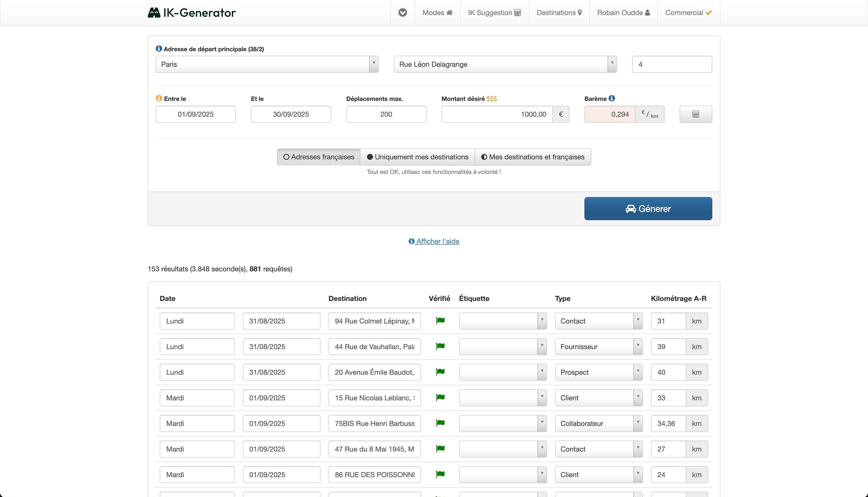Click info icon next to Adresse de départ
This screenshot has width=868, height=497.
pos(159,49)
